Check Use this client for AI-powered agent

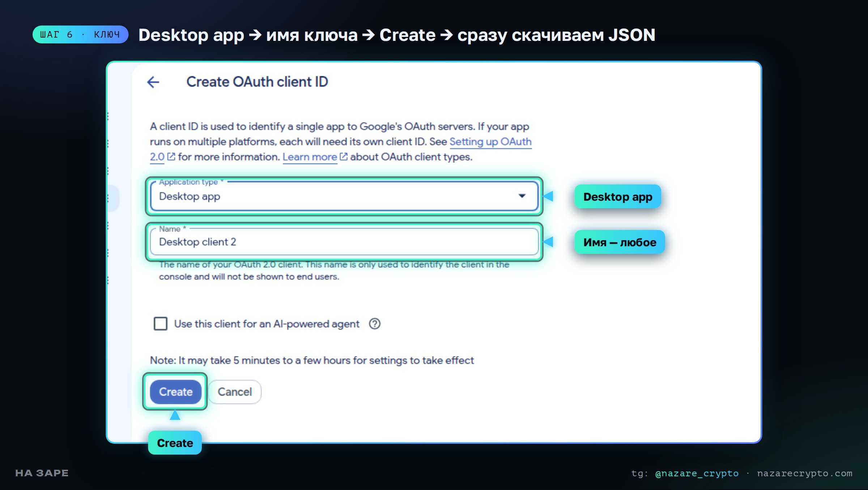[160, 324]
